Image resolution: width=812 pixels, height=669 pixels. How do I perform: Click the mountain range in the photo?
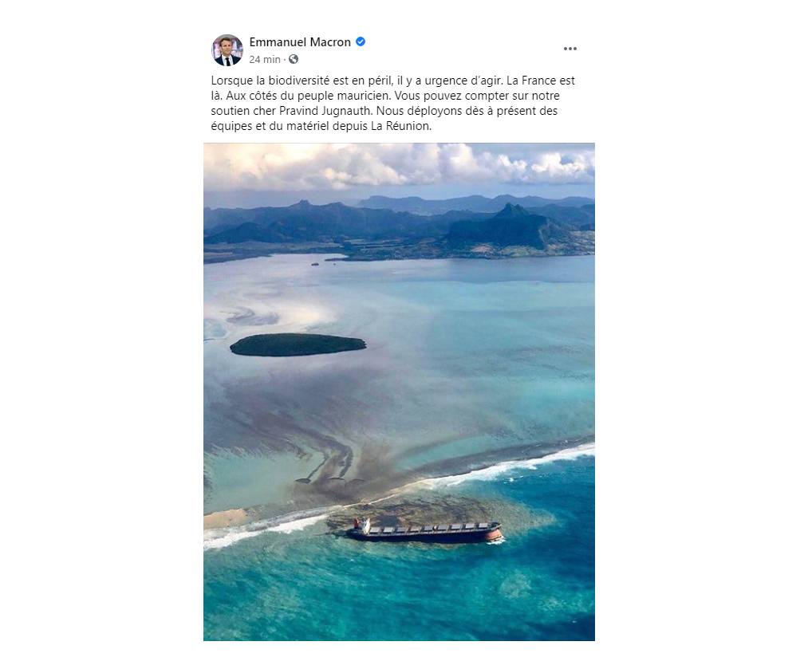(399, 225)
